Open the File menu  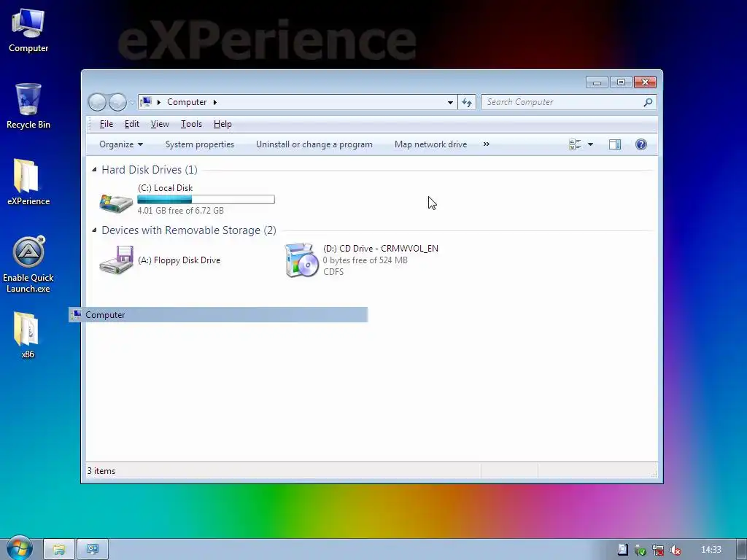[107, 124]
